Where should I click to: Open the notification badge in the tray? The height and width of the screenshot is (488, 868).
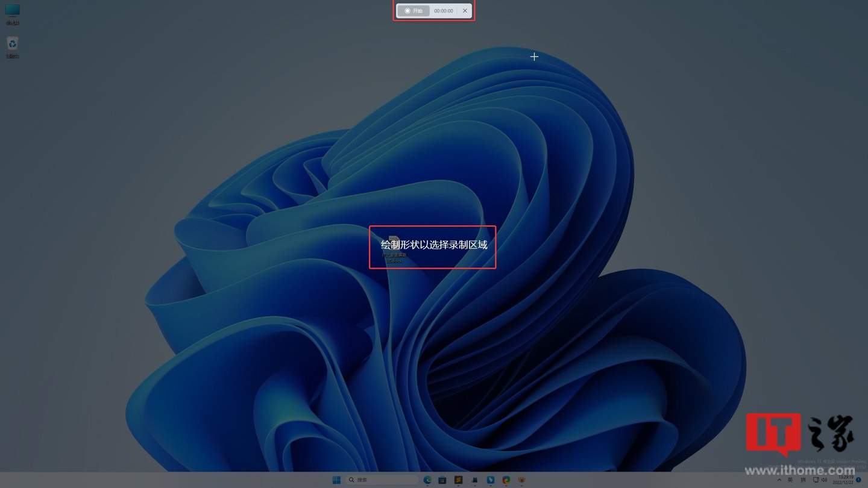[859, 480]
